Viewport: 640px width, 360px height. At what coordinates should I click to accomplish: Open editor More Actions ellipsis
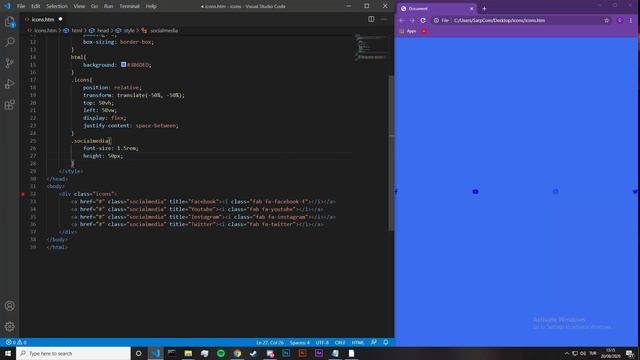point(384,19)
